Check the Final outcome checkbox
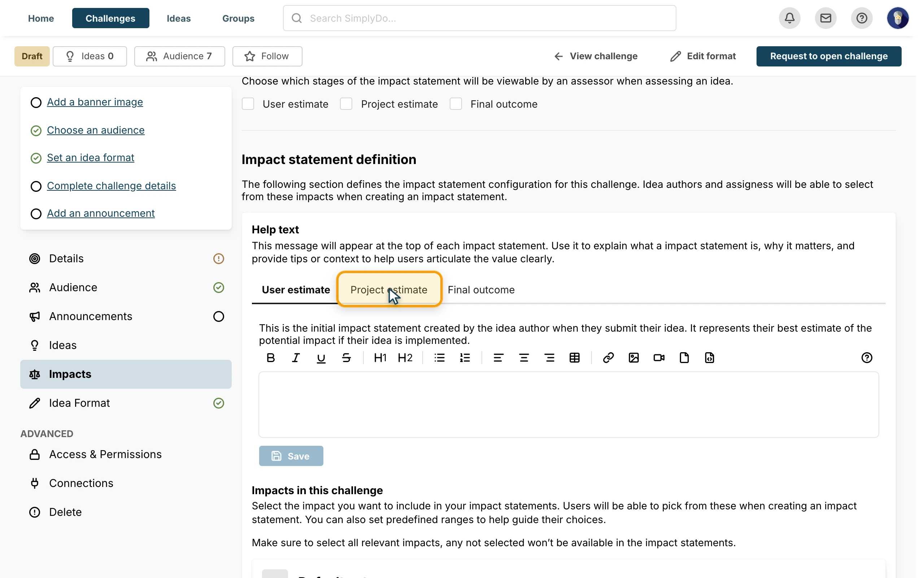The image size is (924, 578). [x=456, y=104]
